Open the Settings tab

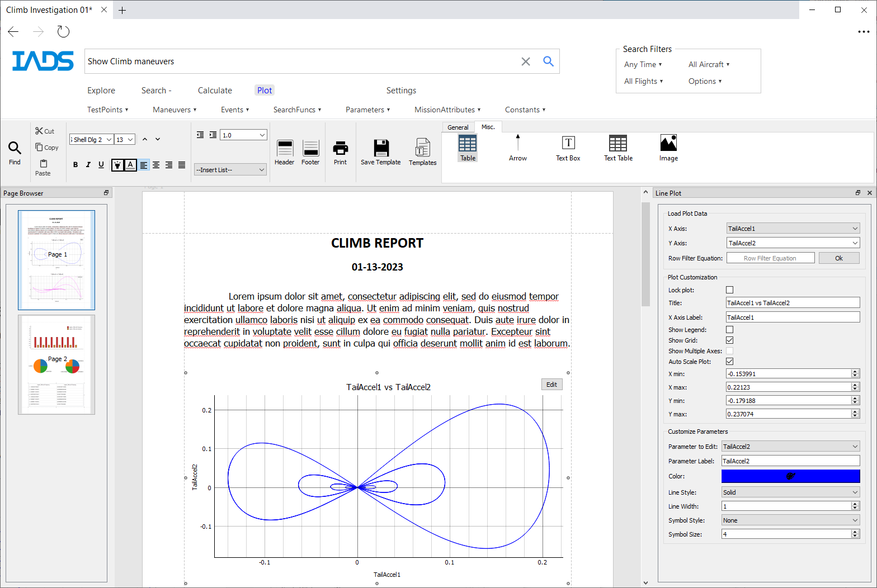tap(401, 91)
